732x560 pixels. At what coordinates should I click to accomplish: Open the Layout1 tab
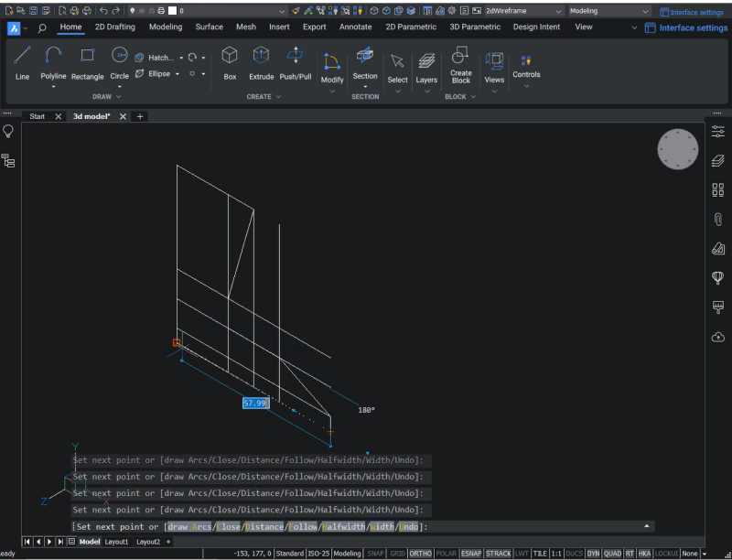pyautogui.click(x=117, y=541)
